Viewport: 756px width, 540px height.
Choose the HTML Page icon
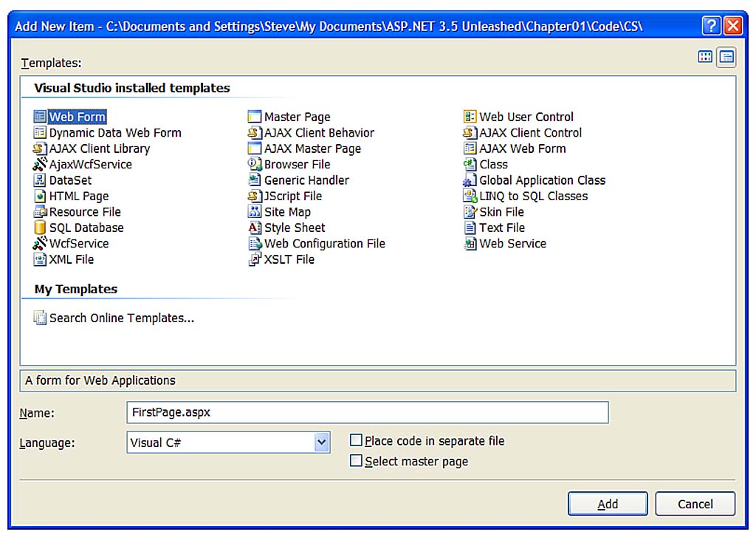[x=40, y=196]
